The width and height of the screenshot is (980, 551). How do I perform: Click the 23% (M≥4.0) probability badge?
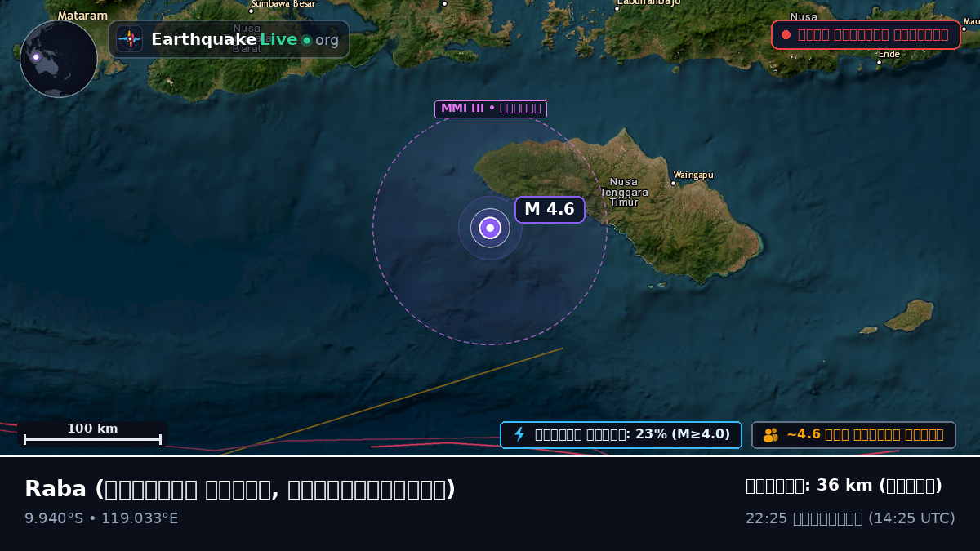[x=621, y=435]
